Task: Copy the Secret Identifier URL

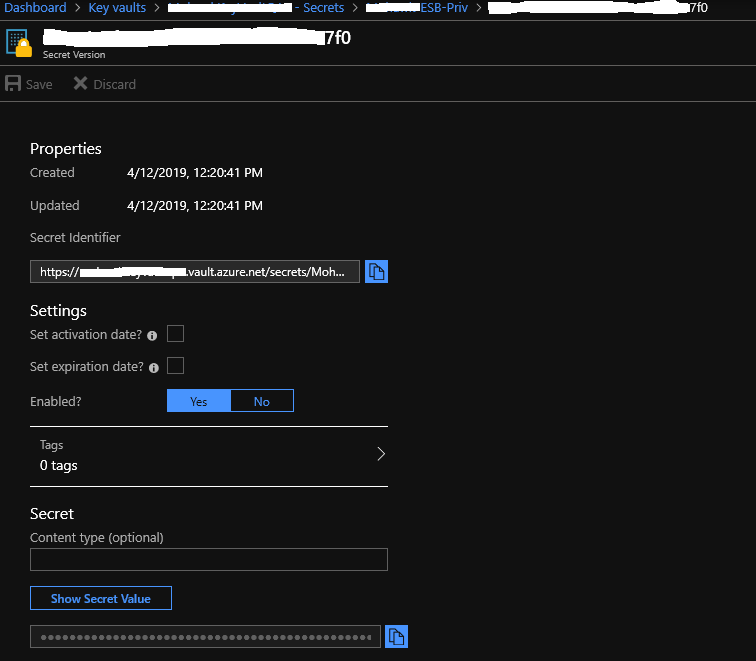Action: [x=376, y=271]
